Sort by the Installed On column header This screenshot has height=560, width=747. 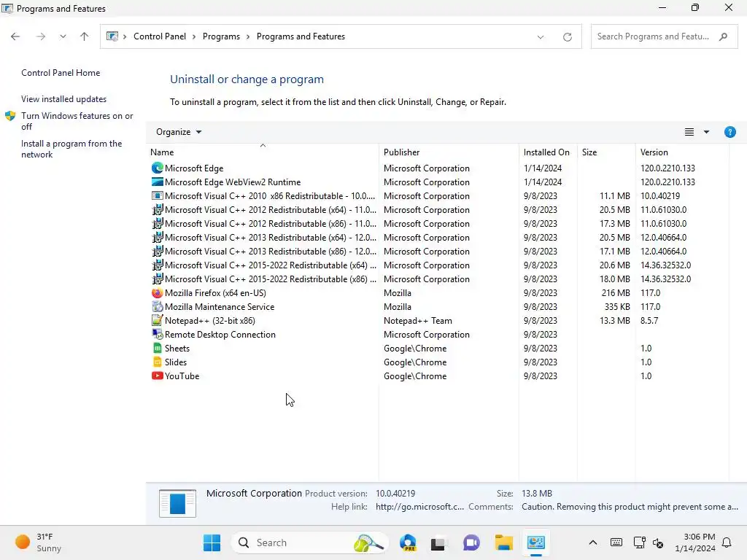[x=548, y=152]
